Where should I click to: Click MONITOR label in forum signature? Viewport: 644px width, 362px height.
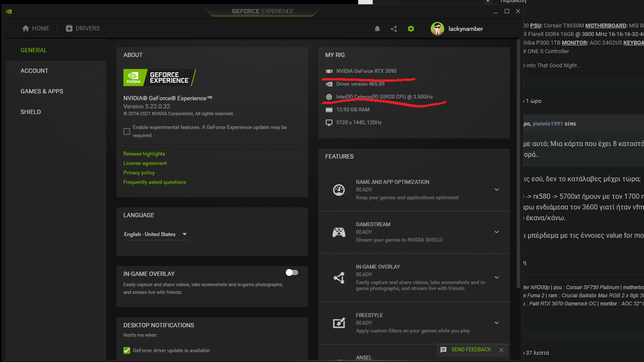coord(575,43)
